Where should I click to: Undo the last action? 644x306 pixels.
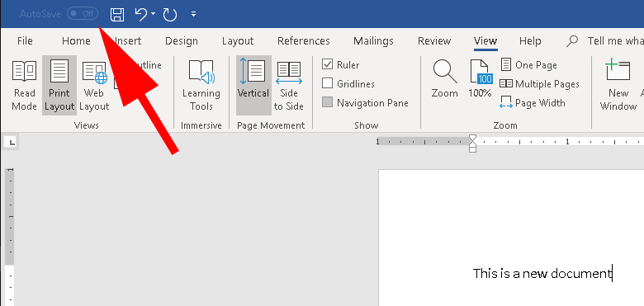141,14
